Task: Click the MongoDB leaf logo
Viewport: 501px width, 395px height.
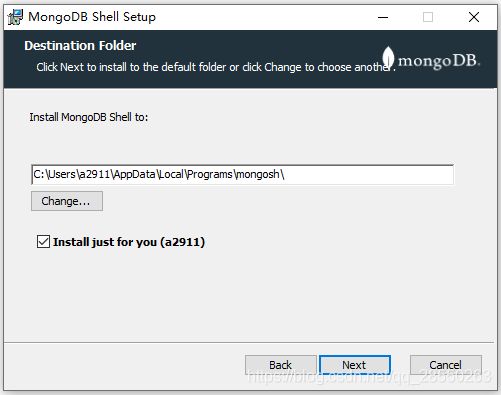Action: [388, 57]
